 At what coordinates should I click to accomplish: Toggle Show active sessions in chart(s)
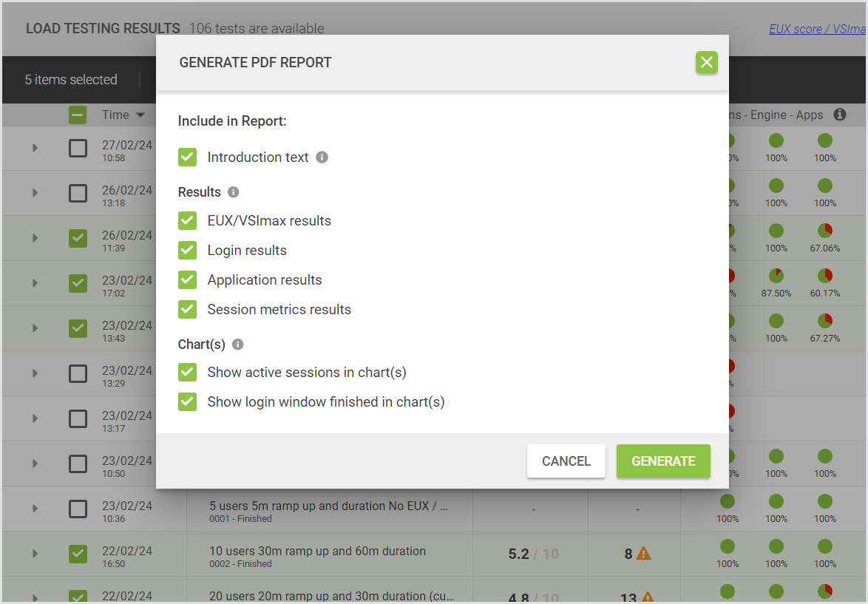pos(188,373)
